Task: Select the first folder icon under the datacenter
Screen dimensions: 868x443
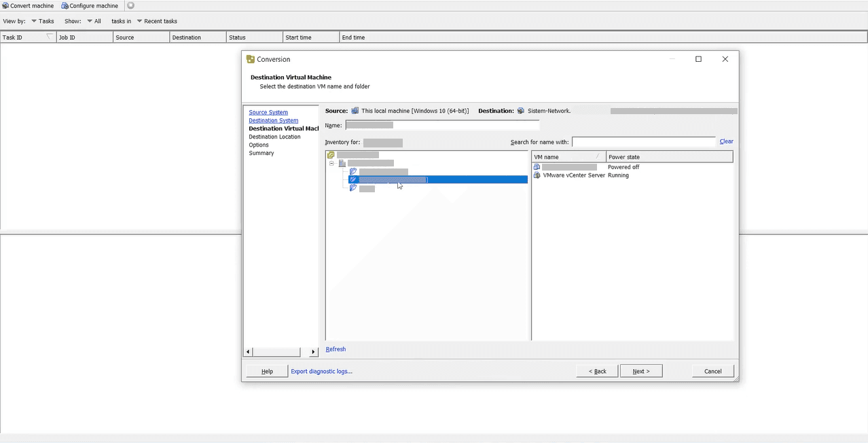Action: pos(353,171)
